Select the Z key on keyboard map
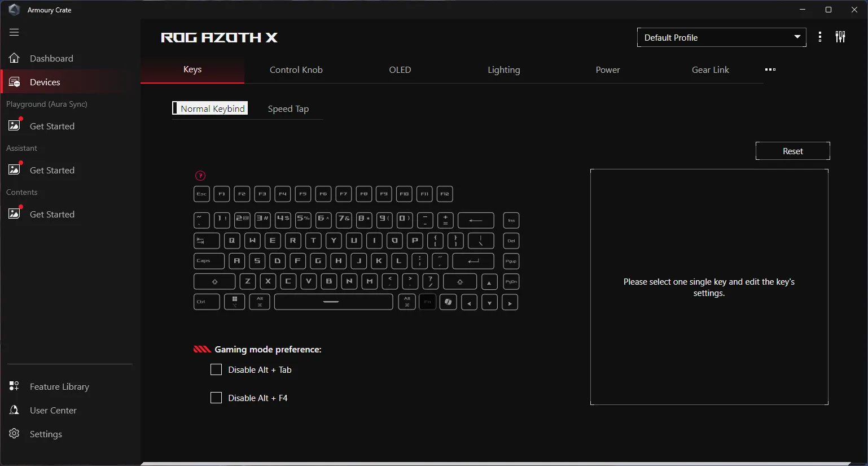The height and width of the screenshot is (466, 868). coord(248,281)
